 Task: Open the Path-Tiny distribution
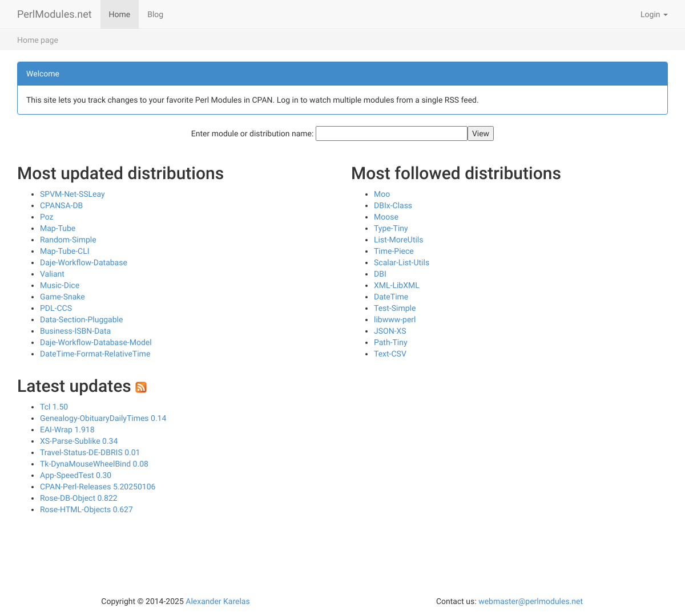pos(390,342)
